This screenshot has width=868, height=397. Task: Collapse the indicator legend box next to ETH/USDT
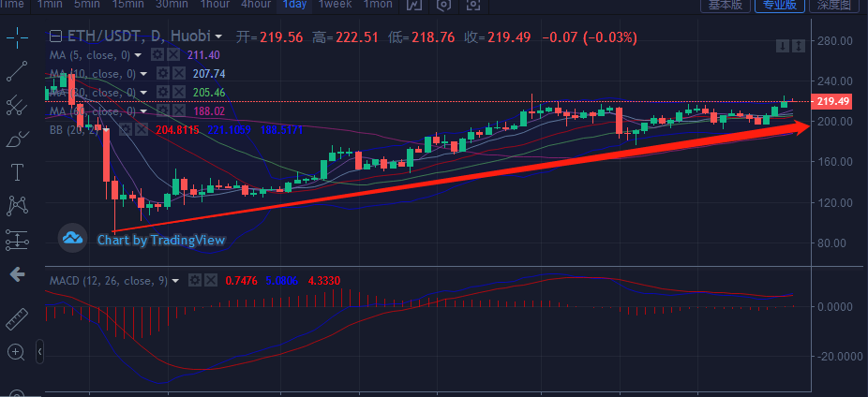point(55,37)
